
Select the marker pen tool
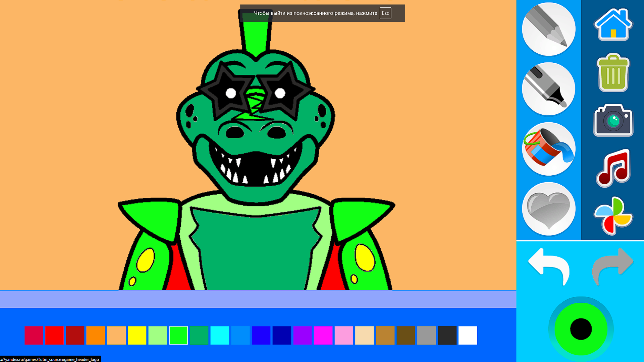tap(549, 89)
